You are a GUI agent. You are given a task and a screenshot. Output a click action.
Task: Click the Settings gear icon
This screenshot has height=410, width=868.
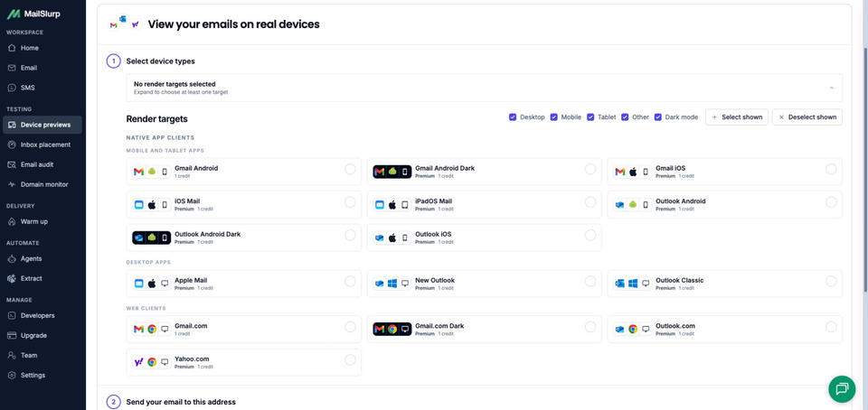(12, 375)
